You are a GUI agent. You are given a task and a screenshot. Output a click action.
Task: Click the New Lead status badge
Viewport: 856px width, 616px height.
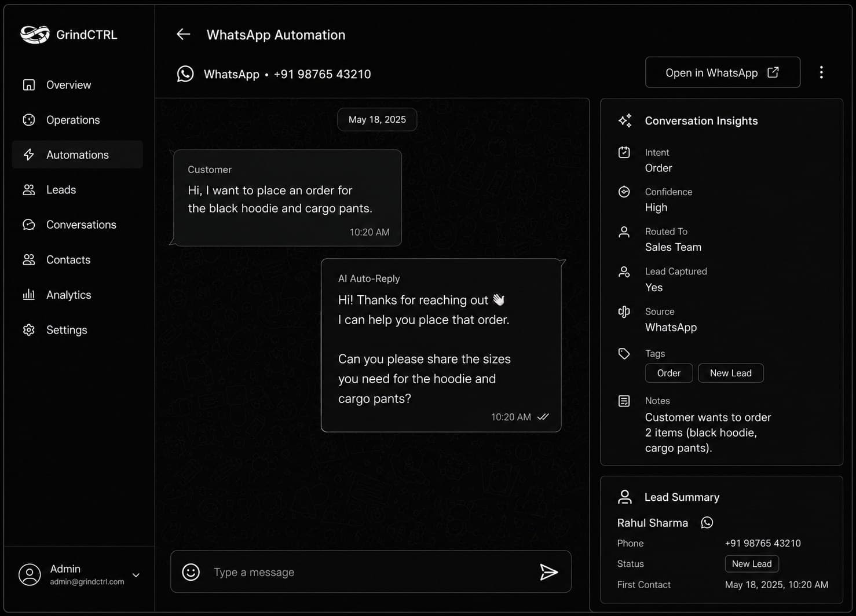(x=752, y=564)
